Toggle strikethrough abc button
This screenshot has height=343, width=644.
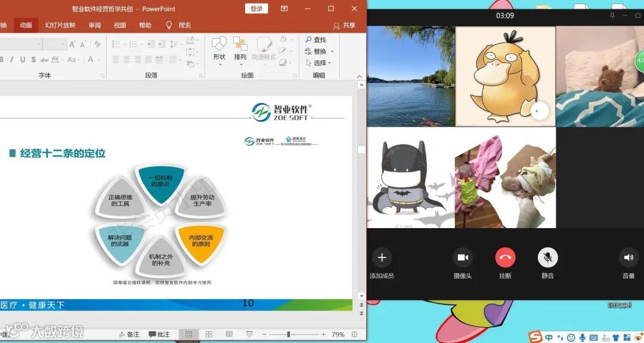(44, 60)
